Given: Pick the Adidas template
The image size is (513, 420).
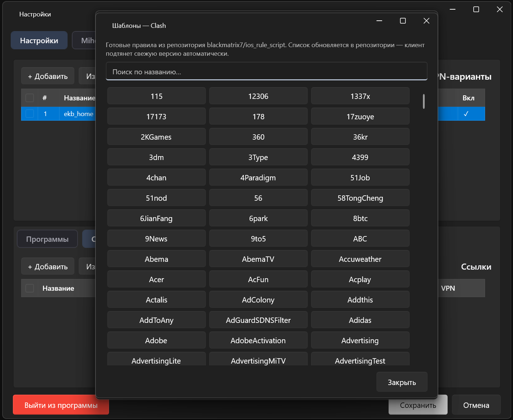Looking at the screenshot, I should (360, 320).
